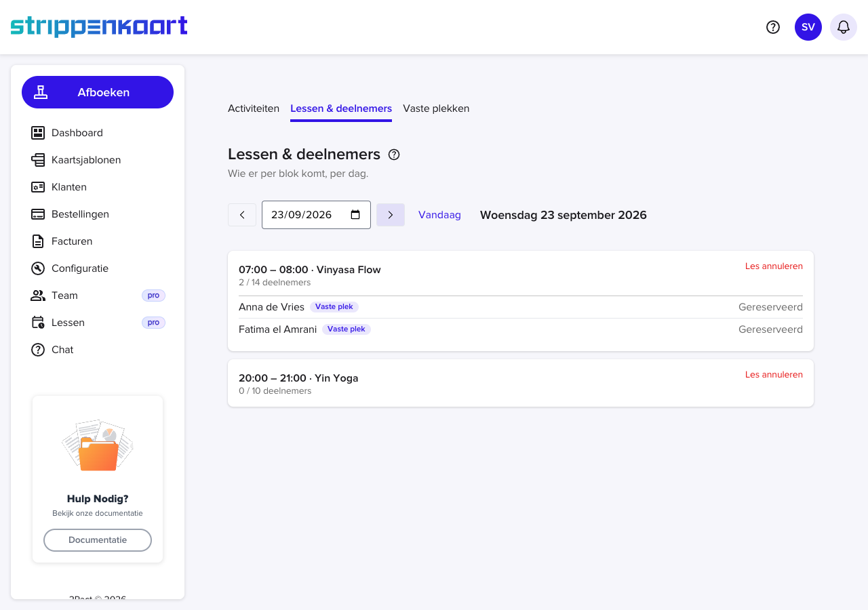Select participant Fatima el Amrani
The height and width of the screenshot is (610, 868).
point(277,329)
